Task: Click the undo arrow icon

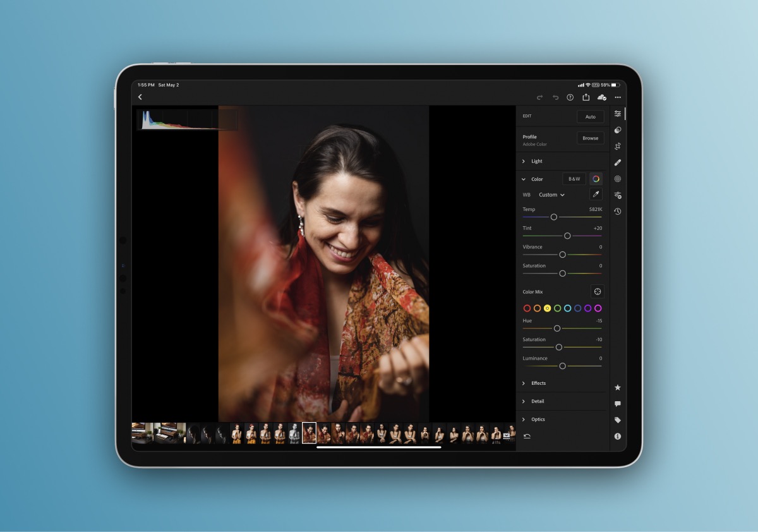Action: click(555, 97)
